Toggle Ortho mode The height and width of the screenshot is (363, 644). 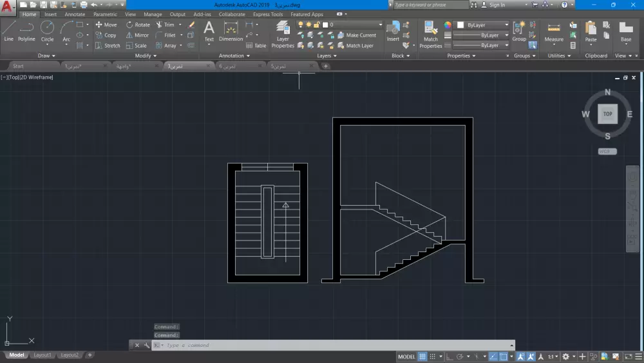coord(450,357)
